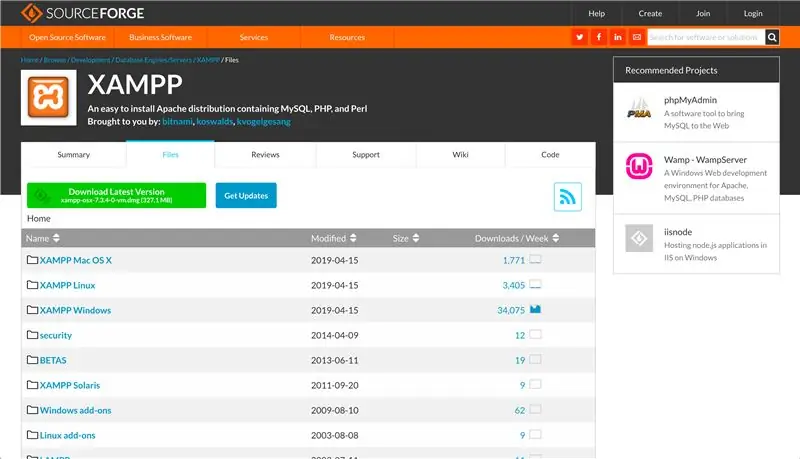Click folder icon for XAMPP Linux
Image resolution: width=800 pixels, height=459 pixels.
(32, 285)
